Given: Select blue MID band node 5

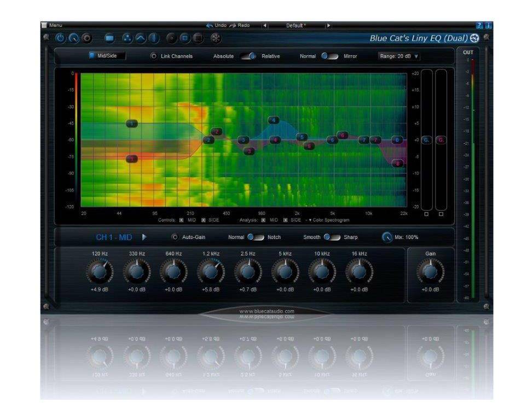Looking at the screenshot, I should [302, 137].
